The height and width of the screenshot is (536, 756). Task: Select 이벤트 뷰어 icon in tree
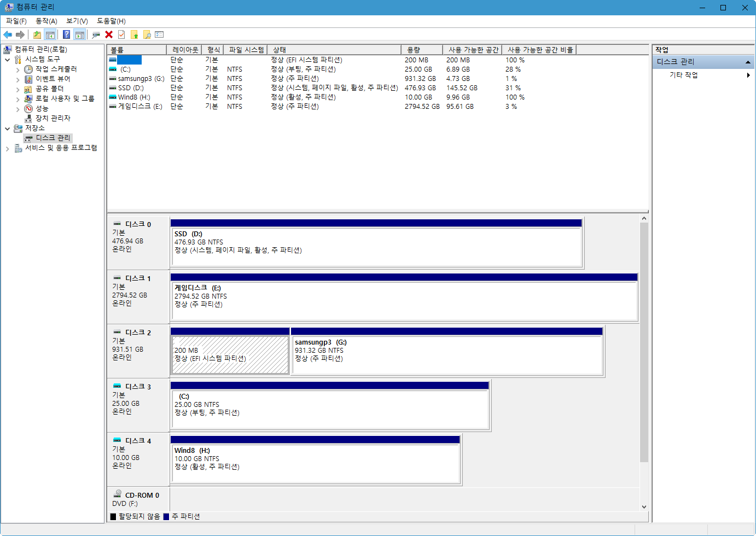click(28, 79)
